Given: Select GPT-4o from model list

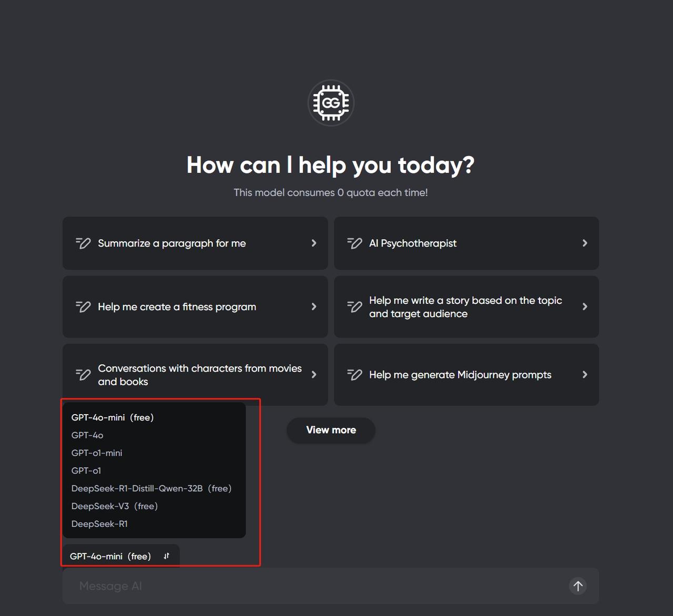Looking at the screenshot, I should coord(87,435).
